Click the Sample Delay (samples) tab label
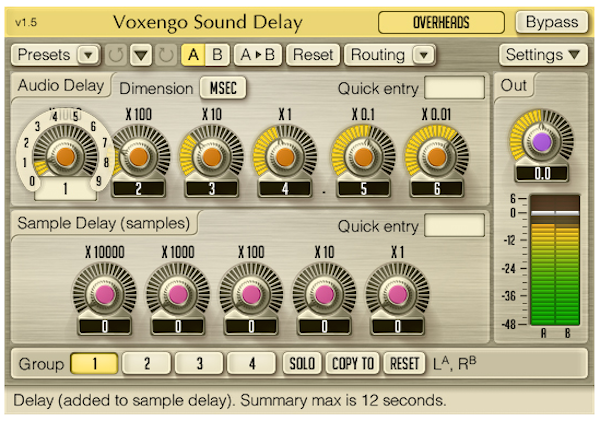The image size is (600, 421). click(104, 223)
